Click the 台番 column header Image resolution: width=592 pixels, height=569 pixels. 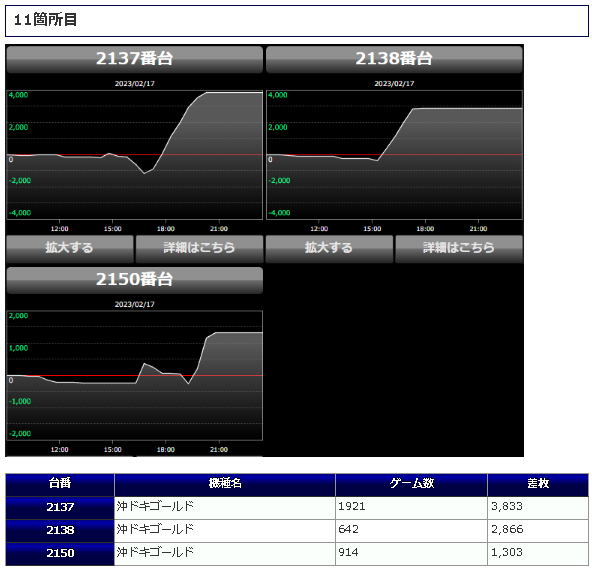[60, 484]
